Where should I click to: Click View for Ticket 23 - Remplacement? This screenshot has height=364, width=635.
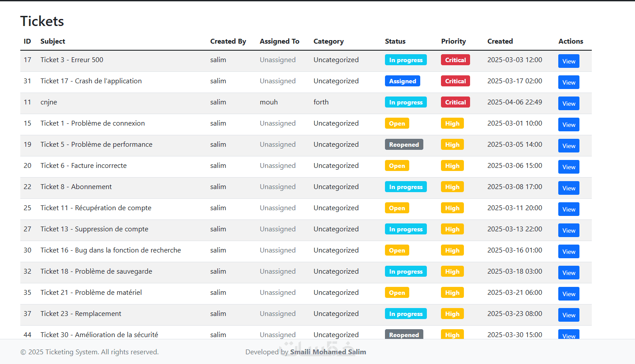pyautogui.click(x=568, y=315)
